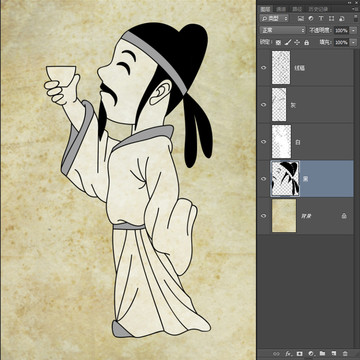This screenshot has height=360, width=360.
Task: Filter layers by smart object icon
Action: pyautogui.click(x=341, y=19)
